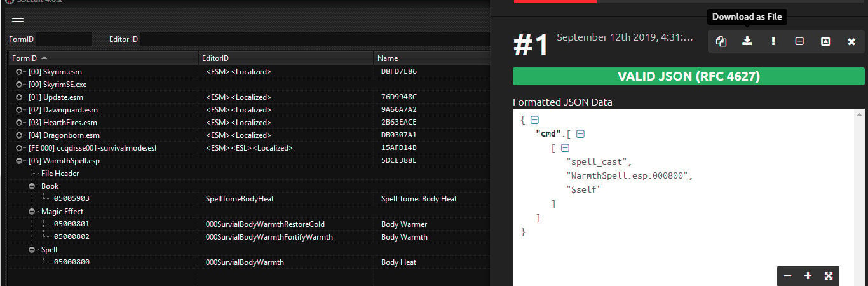Click the JSON viewer scrollbar up arrow

click(x=860, y=114)
